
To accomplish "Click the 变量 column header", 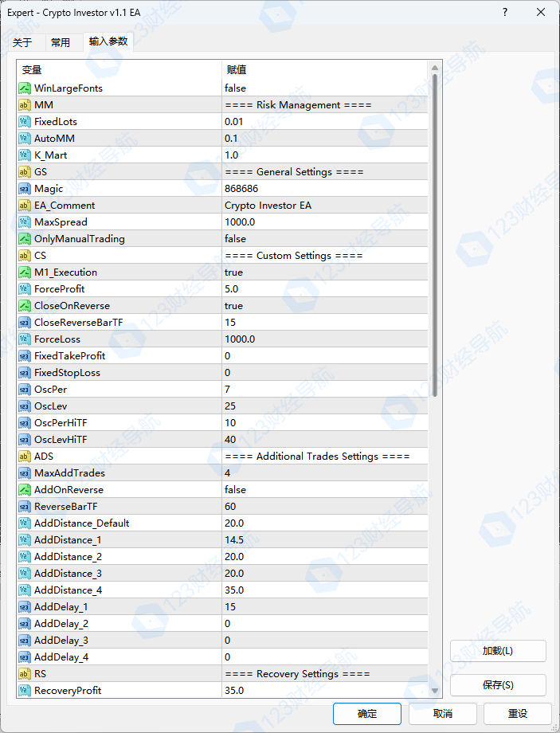I will point(119,70).
